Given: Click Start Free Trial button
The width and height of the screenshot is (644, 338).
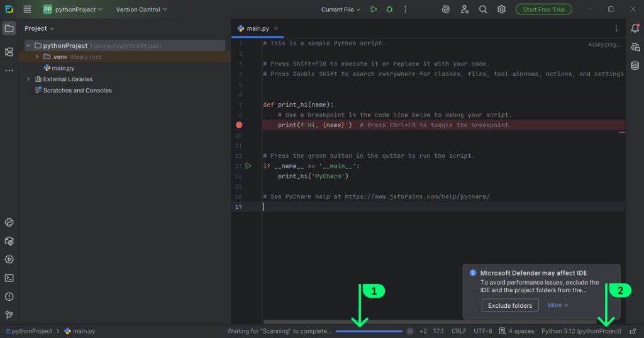Looking at the screenshot, I should click(x=544, y=9).
